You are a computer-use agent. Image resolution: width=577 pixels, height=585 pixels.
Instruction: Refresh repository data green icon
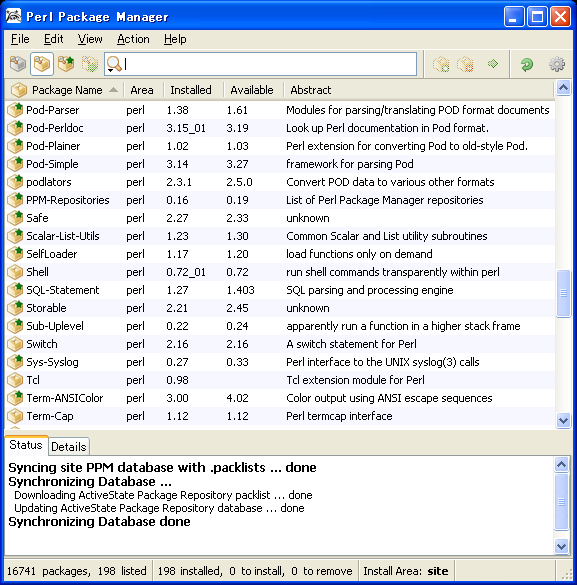[527, 65]
